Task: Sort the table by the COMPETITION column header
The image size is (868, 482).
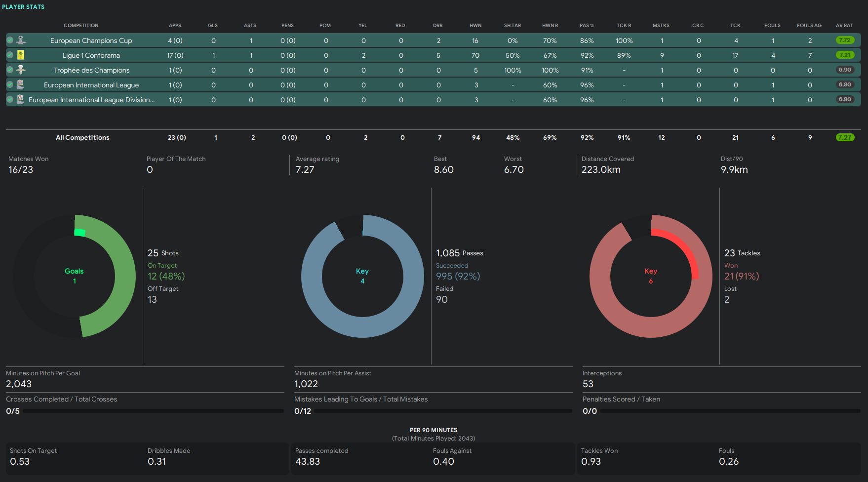Action: point(81,25)
